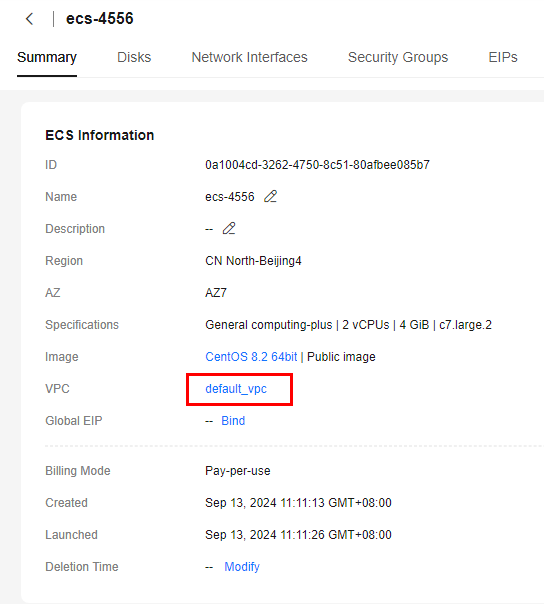Click the Launched timestamp value
This screenshot has height=604, width=544.
298,535
